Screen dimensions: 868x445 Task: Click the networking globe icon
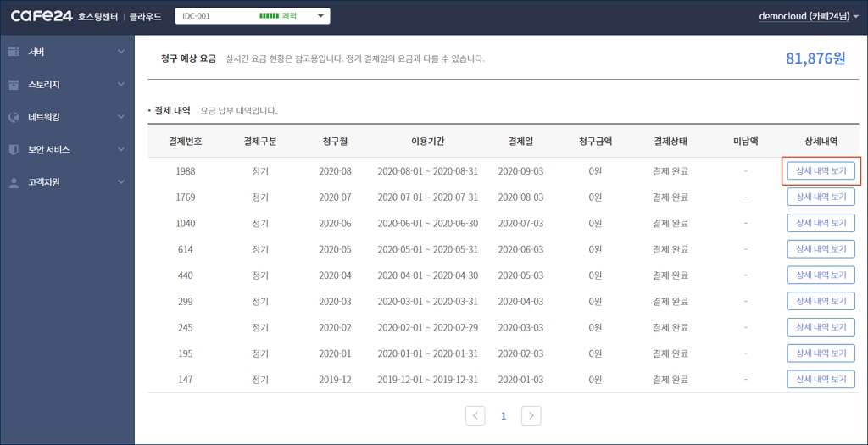click(14, 117)
